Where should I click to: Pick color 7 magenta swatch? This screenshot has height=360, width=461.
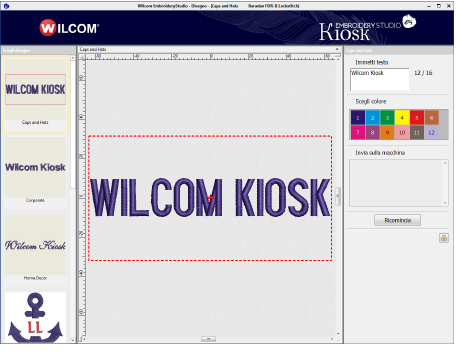pos(358,132)
